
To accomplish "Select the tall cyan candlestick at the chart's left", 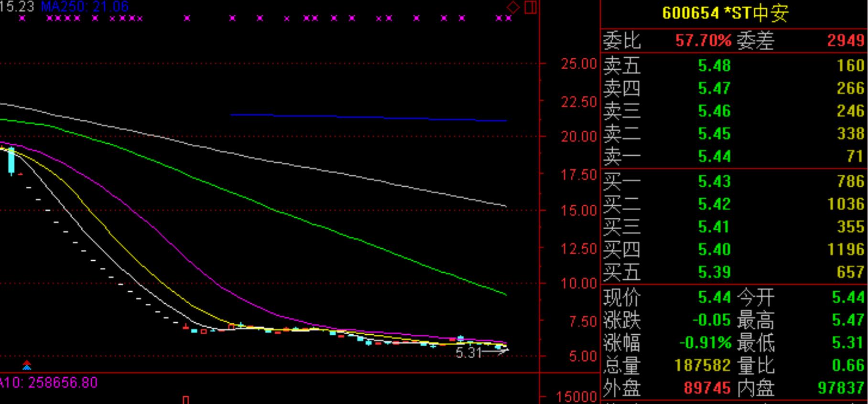I will [x=11, y=161].
